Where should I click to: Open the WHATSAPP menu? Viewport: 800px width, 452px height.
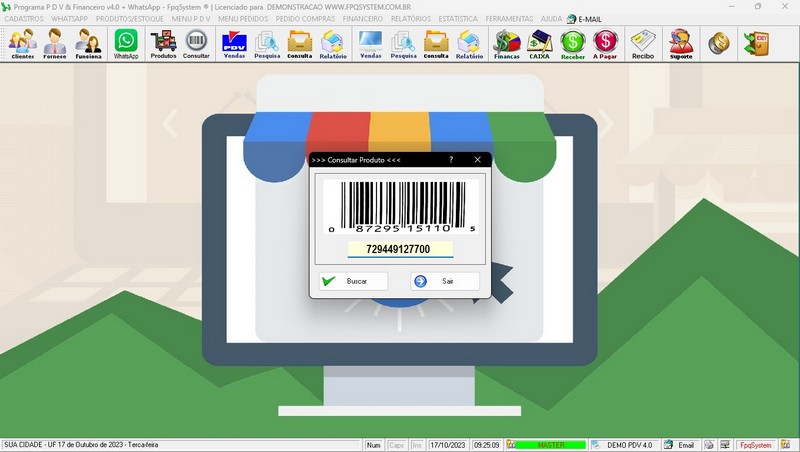tap(69, 19)
